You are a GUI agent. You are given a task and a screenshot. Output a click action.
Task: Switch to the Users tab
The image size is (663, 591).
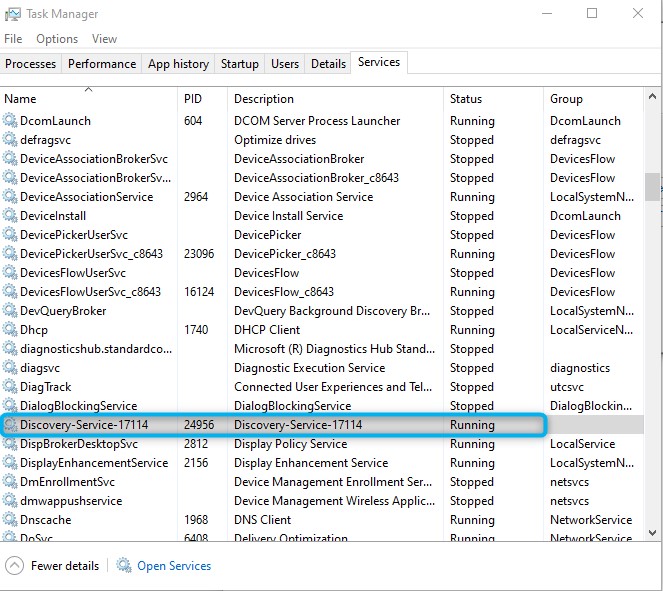click(285, 64)
